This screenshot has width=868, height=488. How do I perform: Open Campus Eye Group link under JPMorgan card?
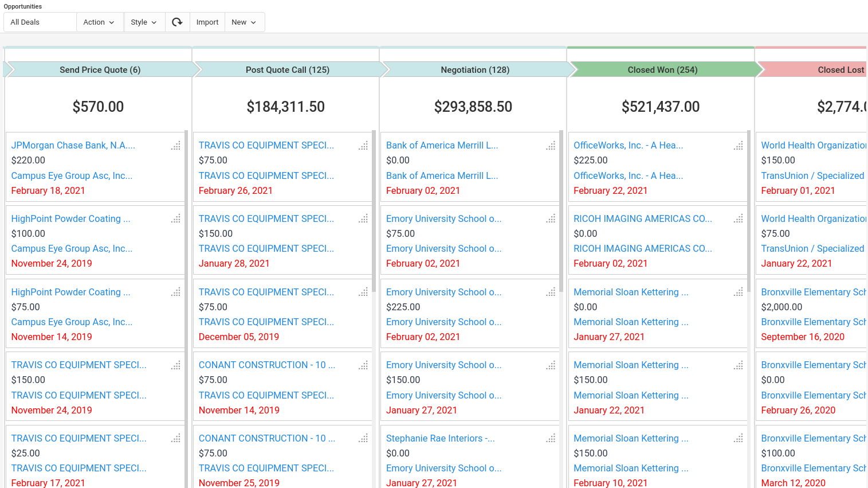click(x=72, y=175)
